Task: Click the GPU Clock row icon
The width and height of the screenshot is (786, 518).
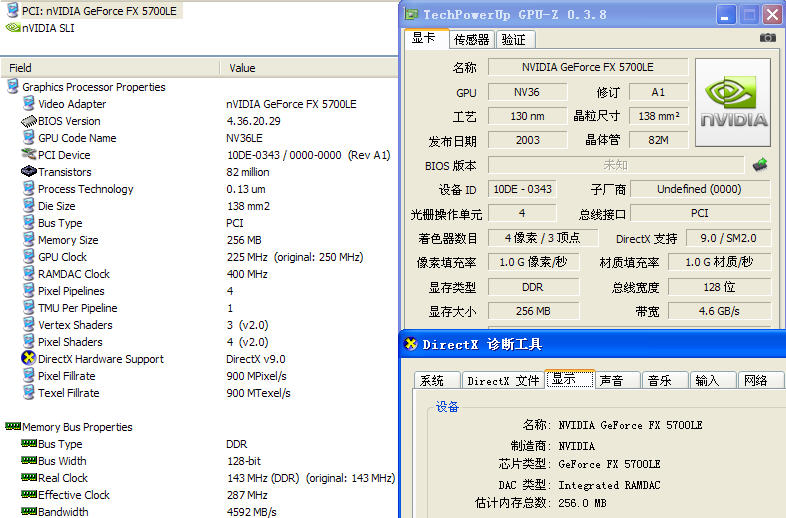Action: coord(29,256)
